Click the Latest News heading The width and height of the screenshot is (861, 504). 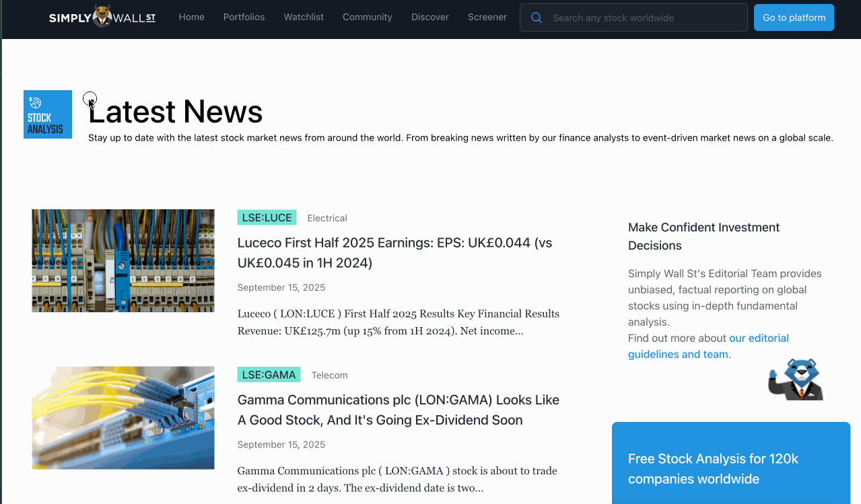[x=176, y=112]
